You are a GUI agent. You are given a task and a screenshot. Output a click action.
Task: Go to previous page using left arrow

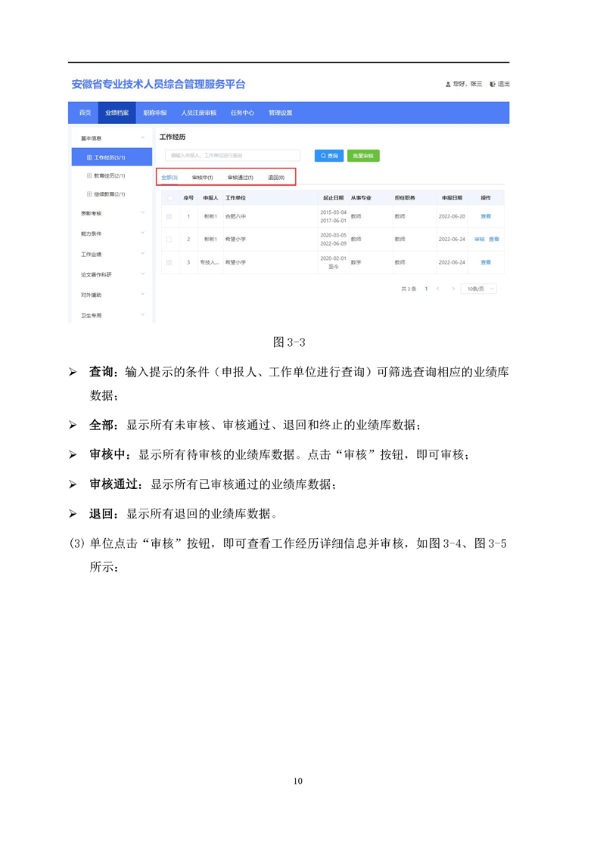(437, 288)
